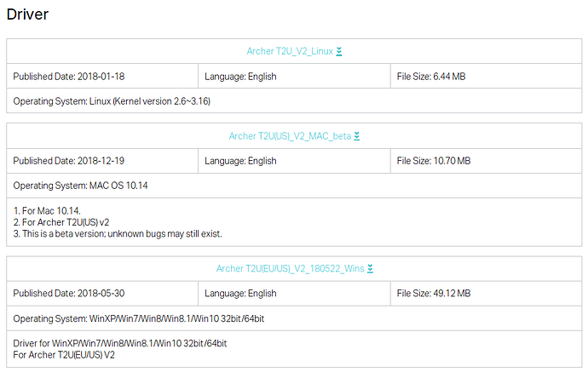Click the 'For Archer T2U(EU/US) V2' note
The width and height of the screenshot is (588, 372).
tap(64, 354)
